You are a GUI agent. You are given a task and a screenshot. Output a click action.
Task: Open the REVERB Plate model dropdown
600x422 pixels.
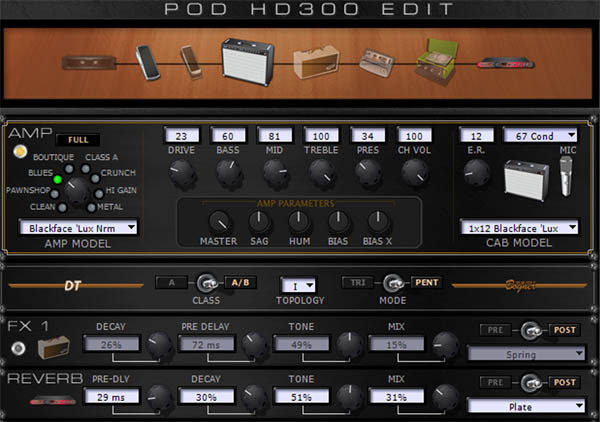point(526,406)
